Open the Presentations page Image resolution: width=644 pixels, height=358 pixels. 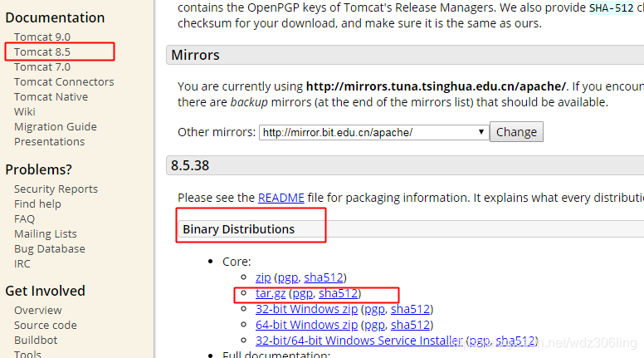tap(49, 142)
